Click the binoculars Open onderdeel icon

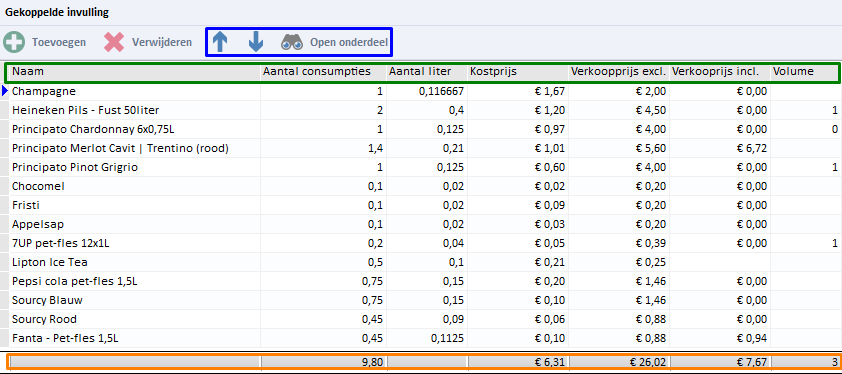pyautogui.click(x=292, y=42)
